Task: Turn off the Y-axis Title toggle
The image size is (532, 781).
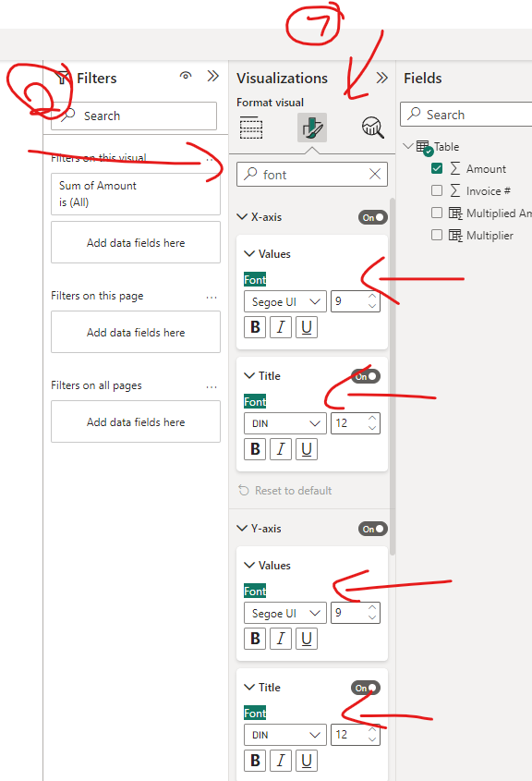Action: [365, 688]
